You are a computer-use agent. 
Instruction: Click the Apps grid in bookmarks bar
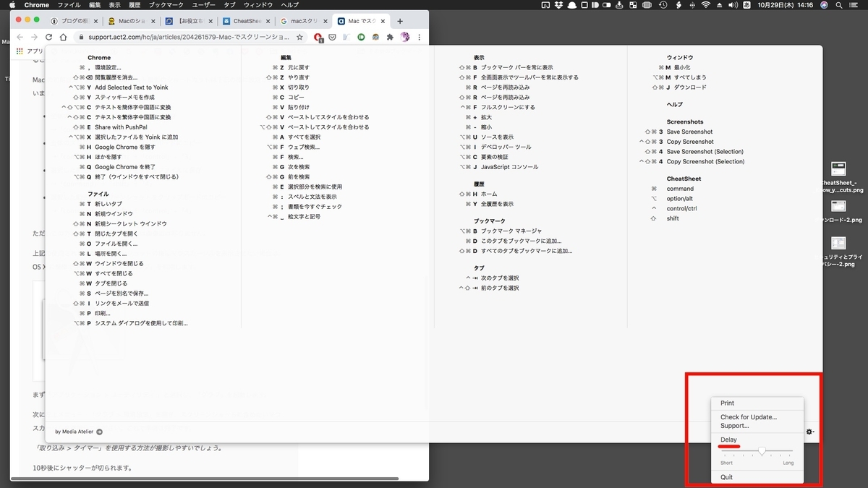(x=20, y=51)
